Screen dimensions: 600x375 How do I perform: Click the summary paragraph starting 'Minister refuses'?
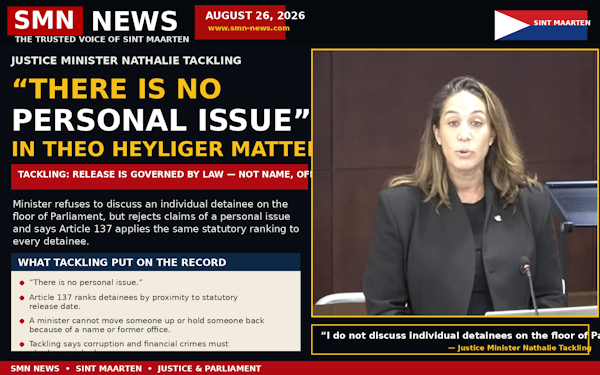[x=156, y=223]
